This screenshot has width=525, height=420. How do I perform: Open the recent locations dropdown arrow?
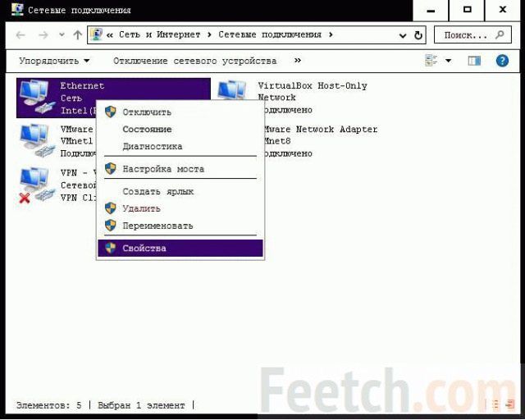click(62, 34)
